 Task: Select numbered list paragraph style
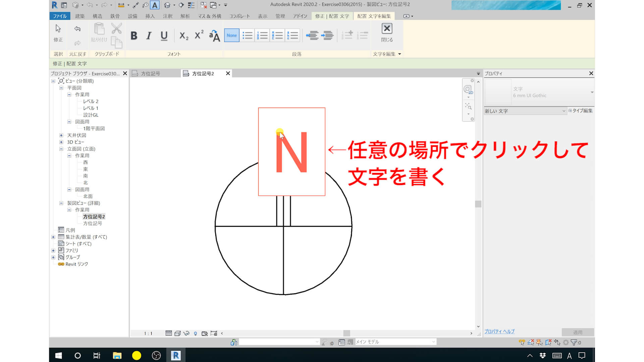click(x=262, y=35)
